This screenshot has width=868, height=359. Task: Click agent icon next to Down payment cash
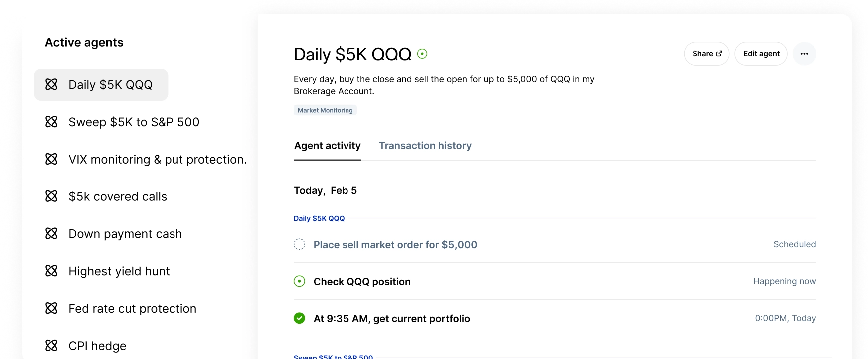[51, 234]
